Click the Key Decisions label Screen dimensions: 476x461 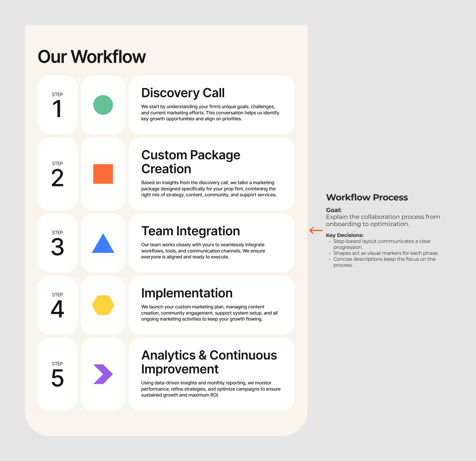[344, 235]
